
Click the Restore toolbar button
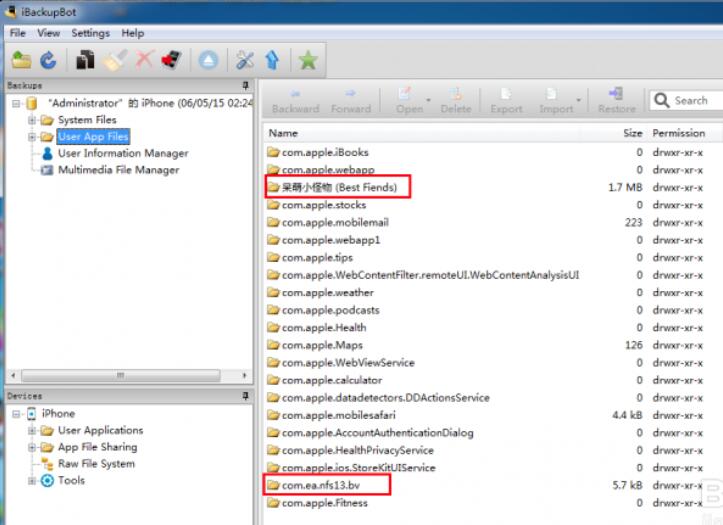(616, 101)
